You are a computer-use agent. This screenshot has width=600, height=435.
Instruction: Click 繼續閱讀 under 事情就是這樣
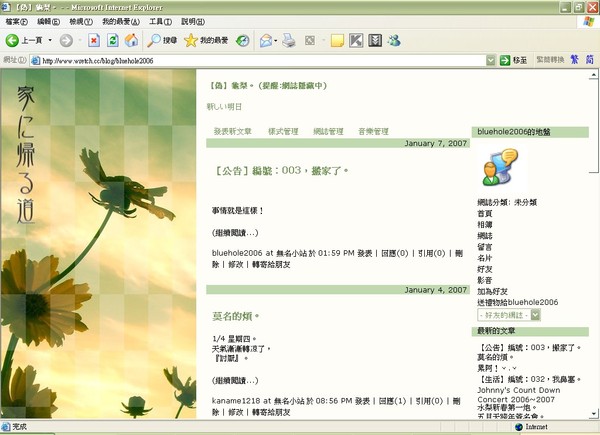tap(235, 233)
